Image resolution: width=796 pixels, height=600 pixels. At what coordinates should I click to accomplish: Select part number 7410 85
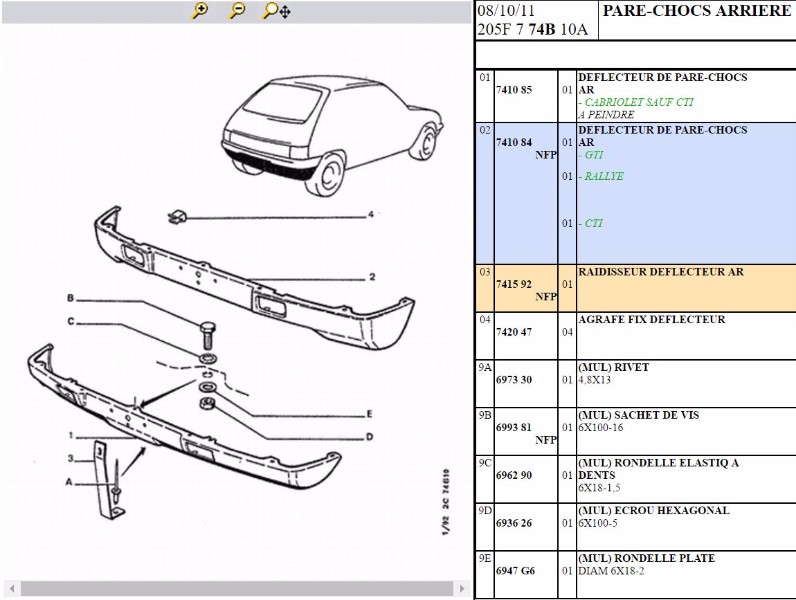[514, 90]
